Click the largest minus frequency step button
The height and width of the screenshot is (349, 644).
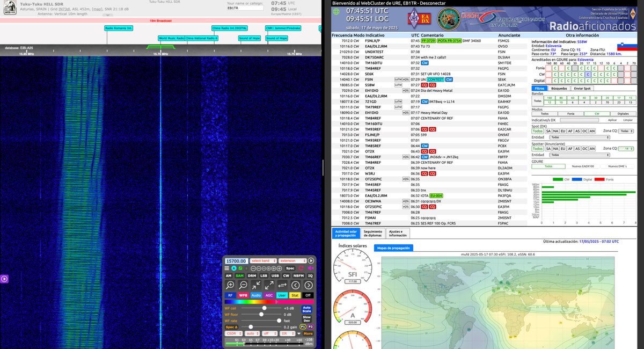tap(253, 268)
